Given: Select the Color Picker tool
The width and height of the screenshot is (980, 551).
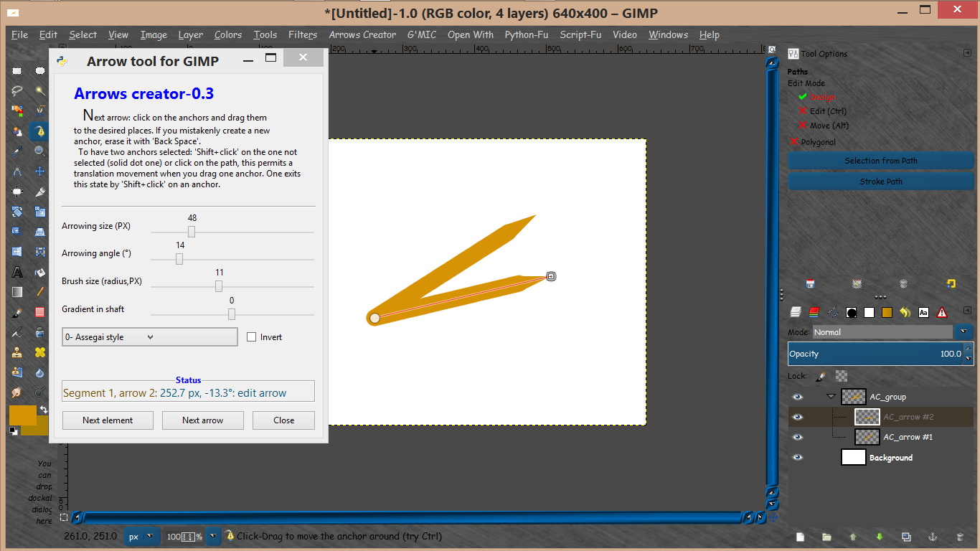Looking at the screenshot, I should [17, 151].
